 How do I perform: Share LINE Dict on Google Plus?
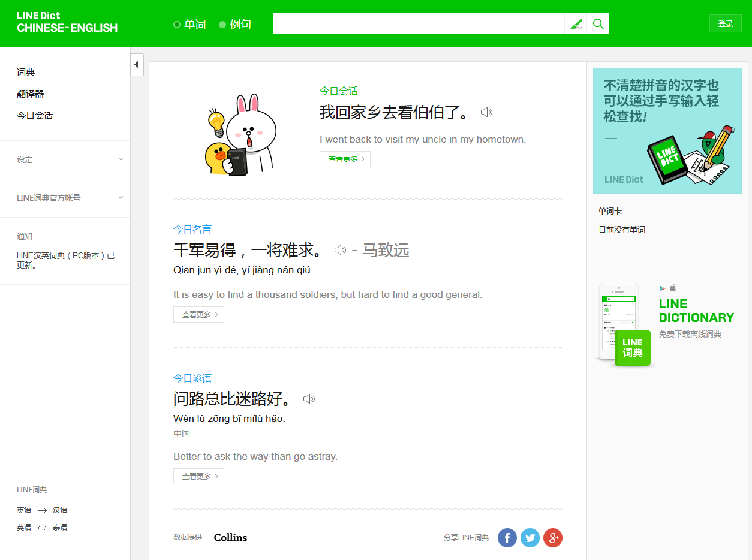pos(553,538)
